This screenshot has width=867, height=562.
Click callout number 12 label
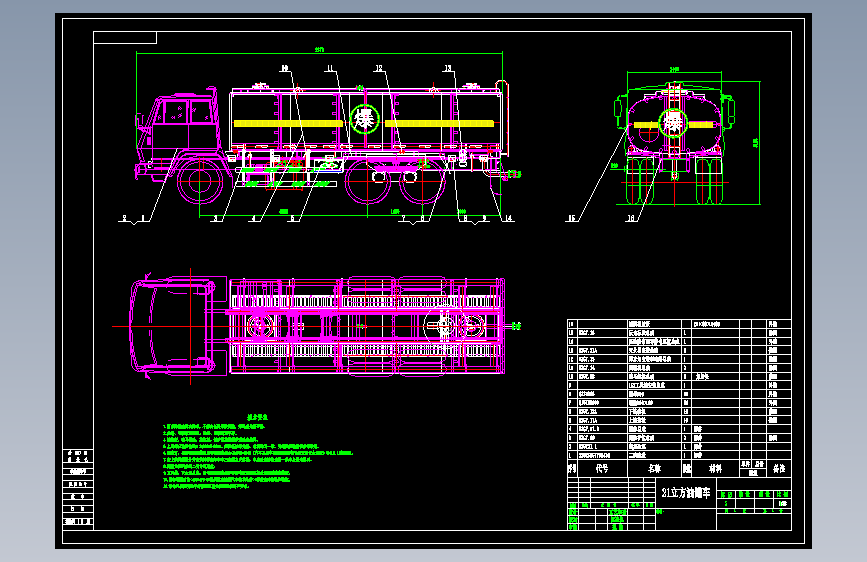coord(379,68)
